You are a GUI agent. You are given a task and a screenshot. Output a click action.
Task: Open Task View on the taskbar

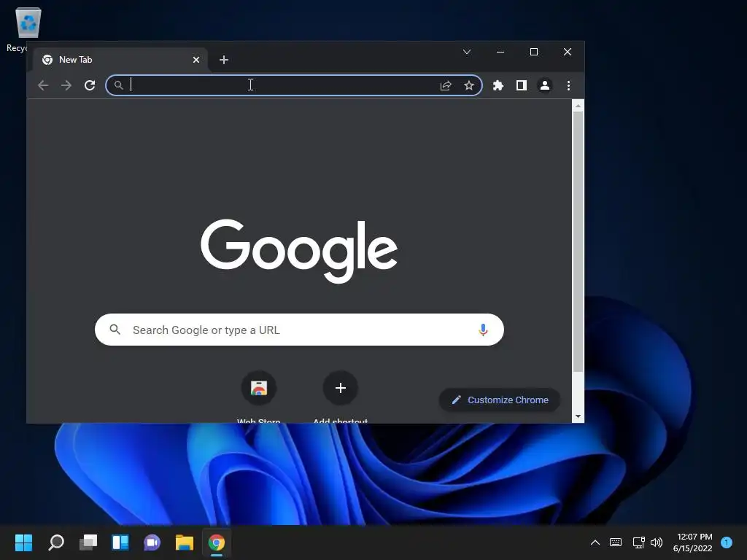click(x=88, y=542)
